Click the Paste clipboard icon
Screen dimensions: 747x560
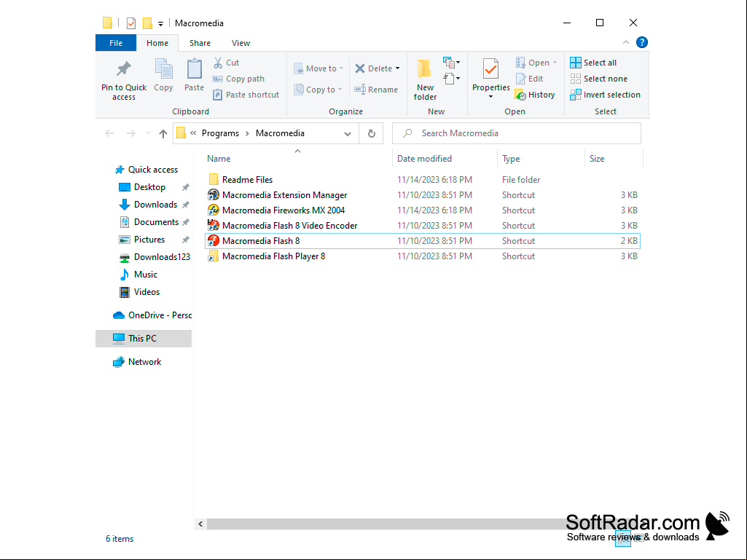(x=194, y=69)
